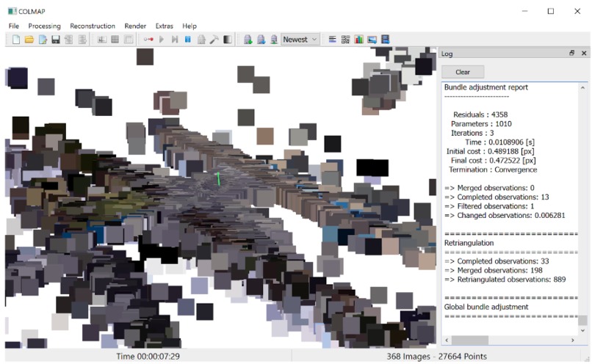Open the Extras menu
Screen dimensions: 592x364
click(x=165, y=26)
